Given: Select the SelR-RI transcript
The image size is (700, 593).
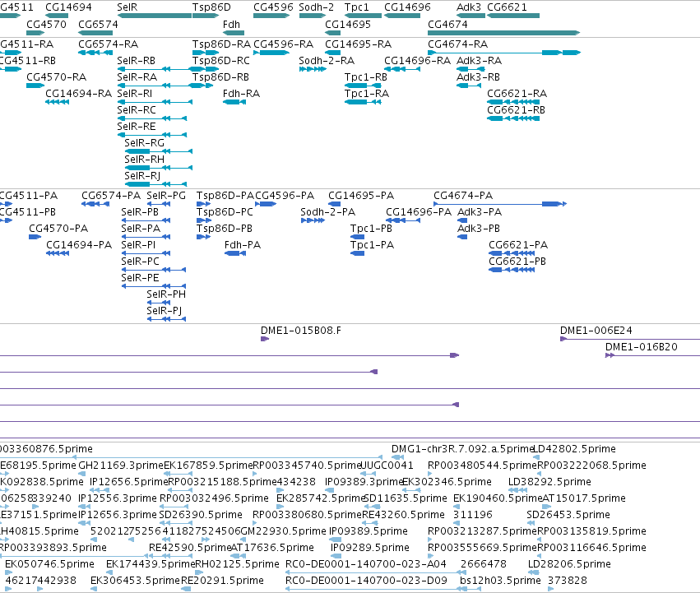Looking at the screenshot, I should pyautogui.click(x=155, y=102).
